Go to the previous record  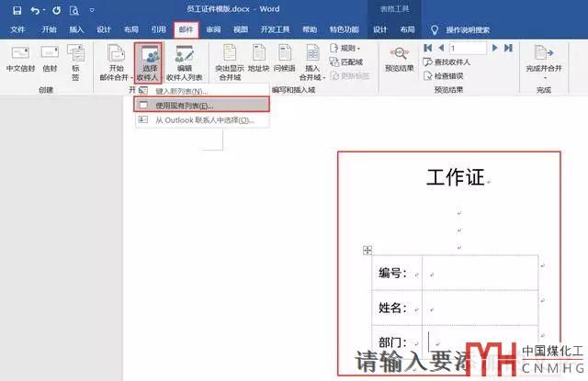click(441, 48)
